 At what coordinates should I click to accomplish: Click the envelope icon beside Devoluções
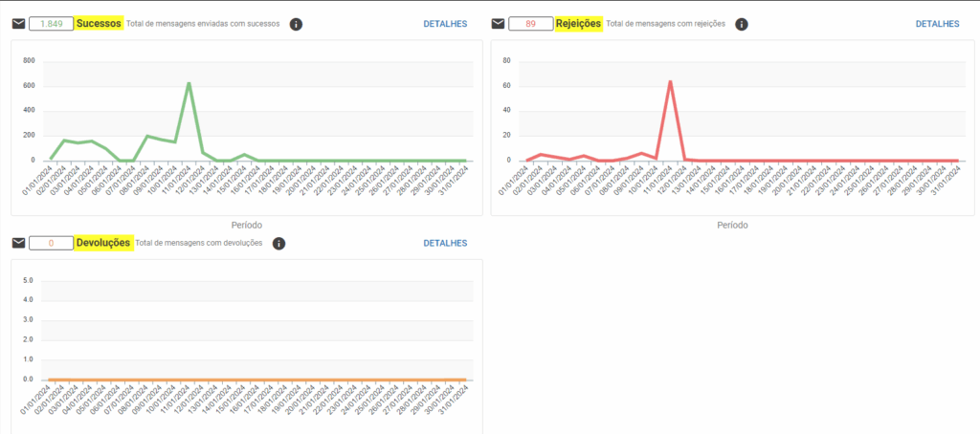tap(18, 243)
